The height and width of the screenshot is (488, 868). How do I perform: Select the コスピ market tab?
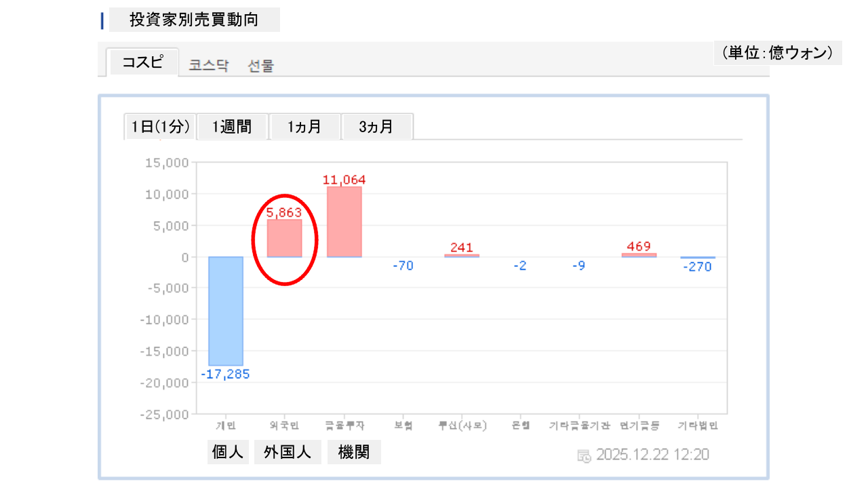(142, 62)
